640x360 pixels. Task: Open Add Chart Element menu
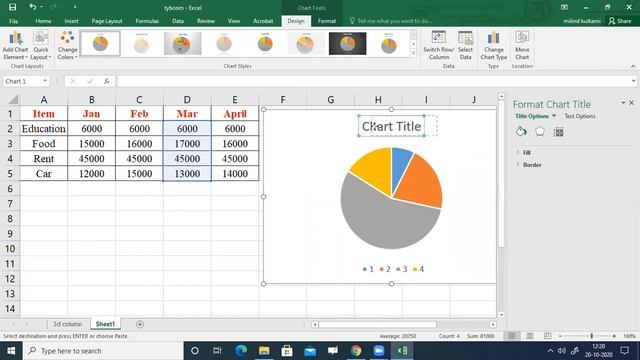(16, 45)
